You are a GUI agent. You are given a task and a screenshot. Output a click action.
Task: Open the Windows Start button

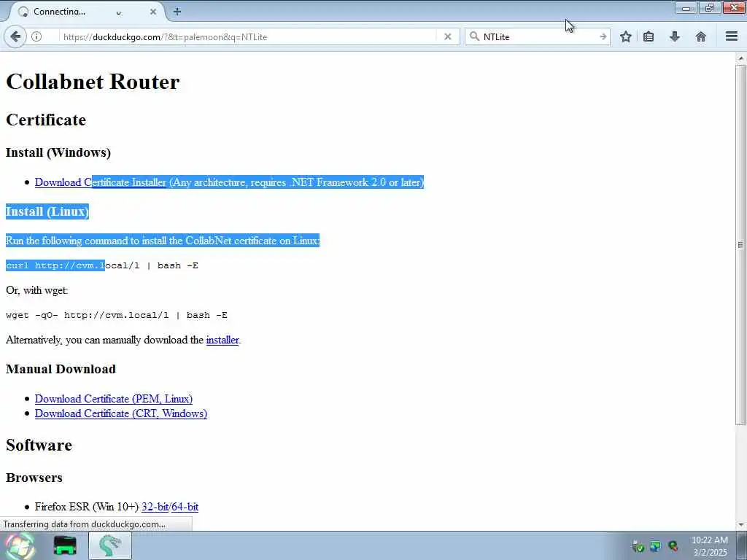point(20,545)
